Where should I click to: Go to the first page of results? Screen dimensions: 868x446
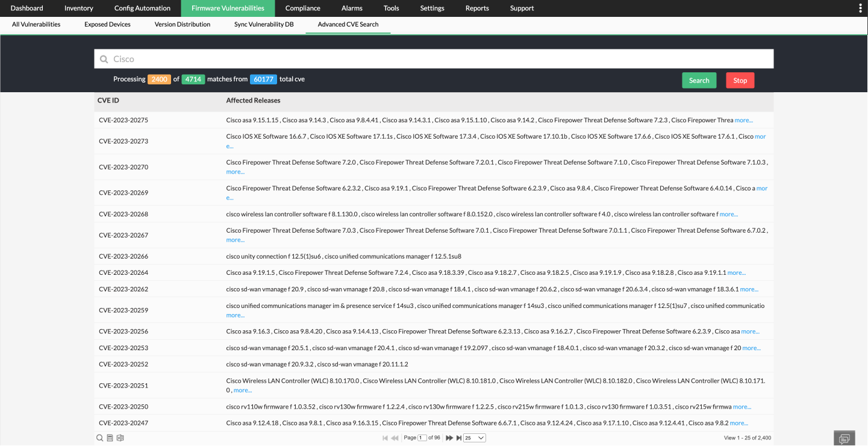386,438
